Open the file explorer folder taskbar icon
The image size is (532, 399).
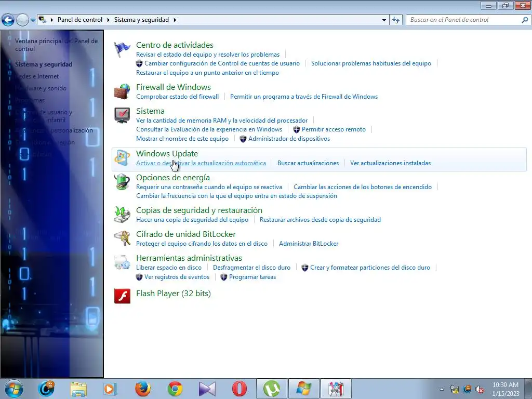pyautogui.click(x=78, y=389)
